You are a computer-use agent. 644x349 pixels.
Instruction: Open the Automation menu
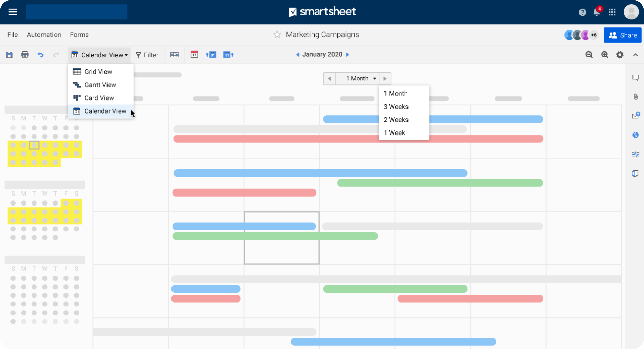point(44,35)
